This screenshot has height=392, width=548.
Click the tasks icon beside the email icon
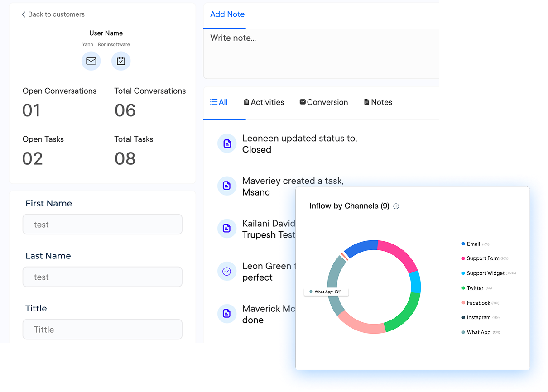[x=120, y=61]
